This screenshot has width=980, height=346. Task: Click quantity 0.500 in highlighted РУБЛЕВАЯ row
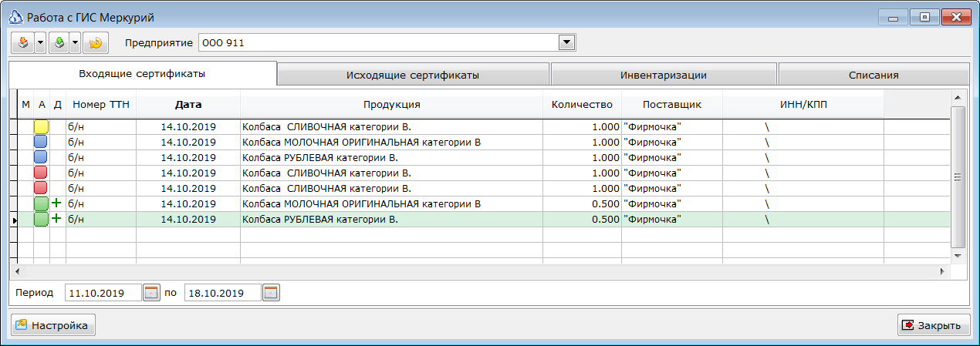click(582, 220)
